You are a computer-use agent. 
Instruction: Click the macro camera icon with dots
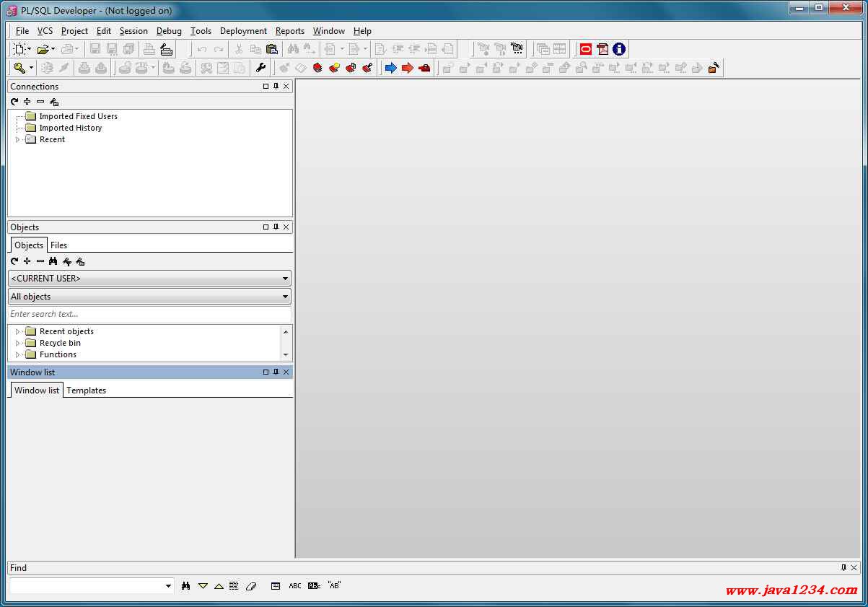tap(517, 49)
